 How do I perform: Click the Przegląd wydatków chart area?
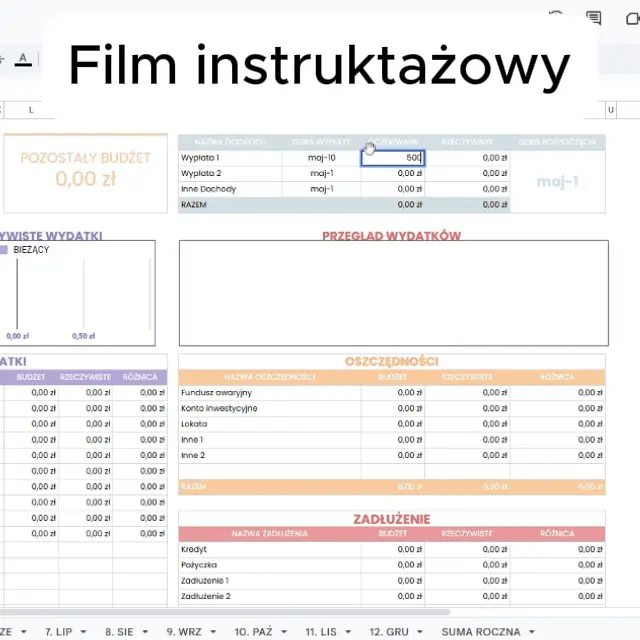pos(393,294)
